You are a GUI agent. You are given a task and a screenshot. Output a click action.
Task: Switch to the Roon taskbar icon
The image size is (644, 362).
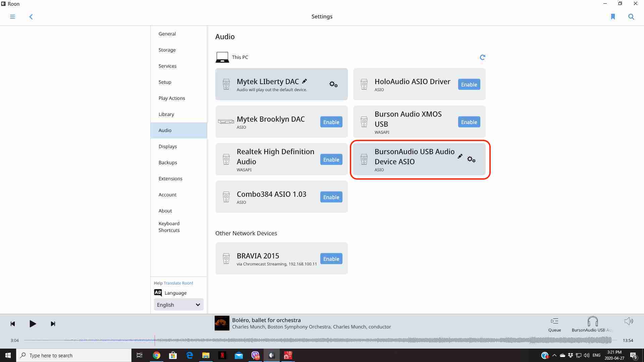pos(271,355)
